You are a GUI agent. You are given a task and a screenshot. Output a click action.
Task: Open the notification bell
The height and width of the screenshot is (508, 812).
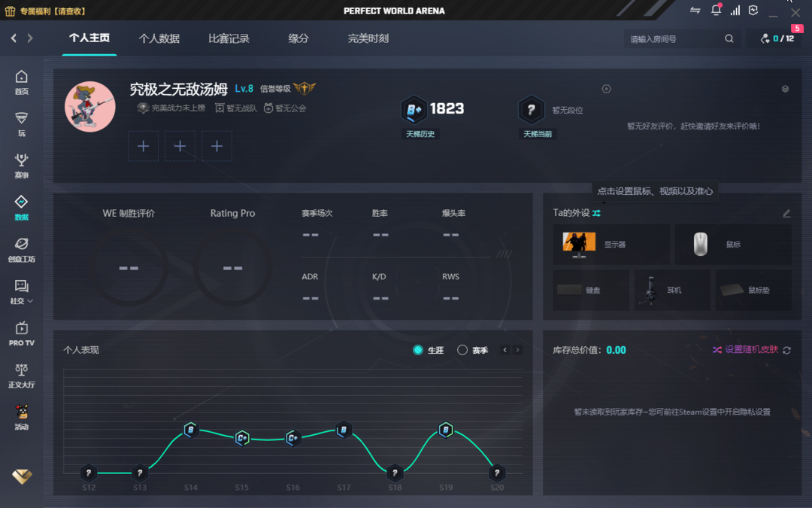pos(717,10)
